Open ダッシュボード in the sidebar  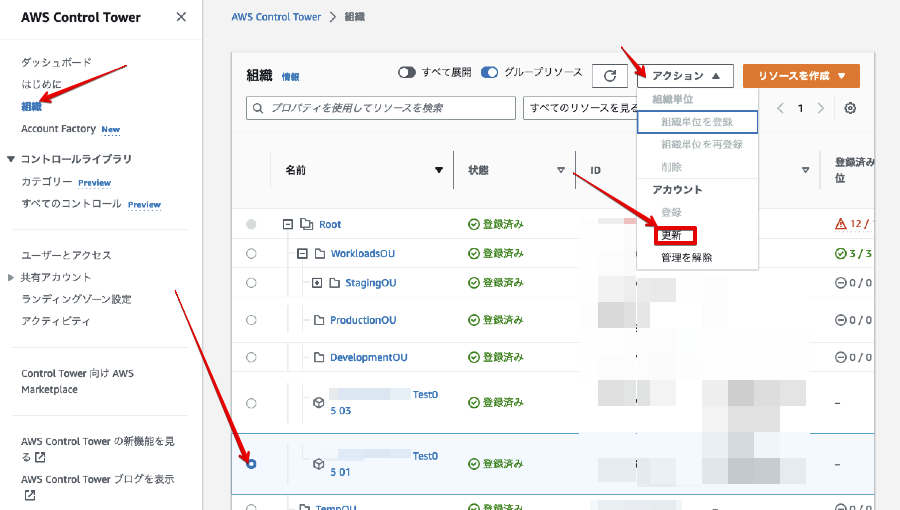pos(56,62)
